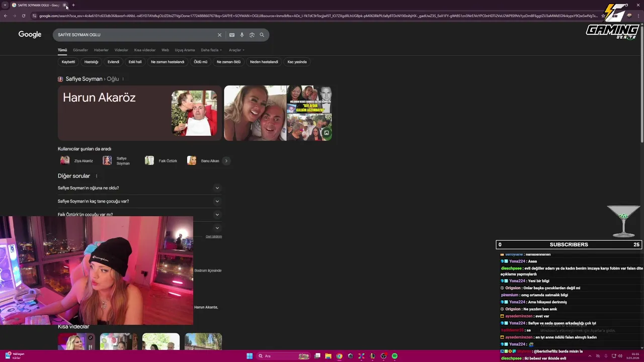644x362 pixels.
Task: Show hidden system tray icons
Action: point(589,356)
